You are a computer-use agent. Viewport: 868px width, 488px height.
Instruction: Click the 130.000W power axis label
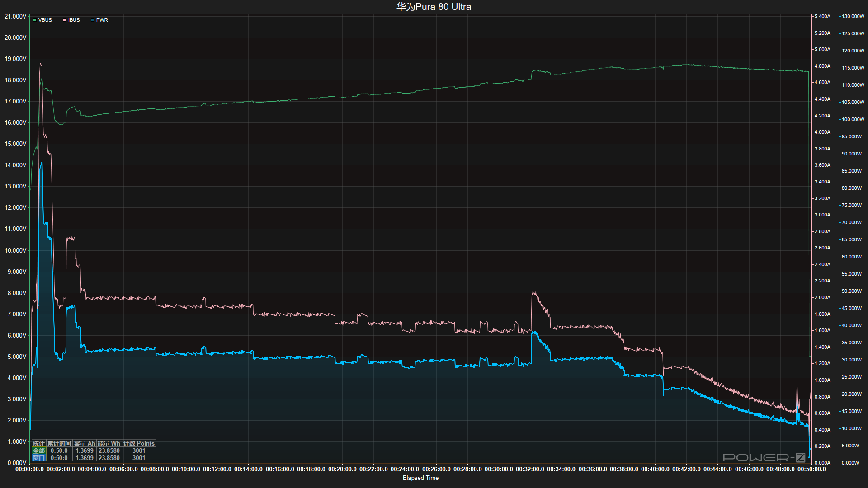point(853,16)
